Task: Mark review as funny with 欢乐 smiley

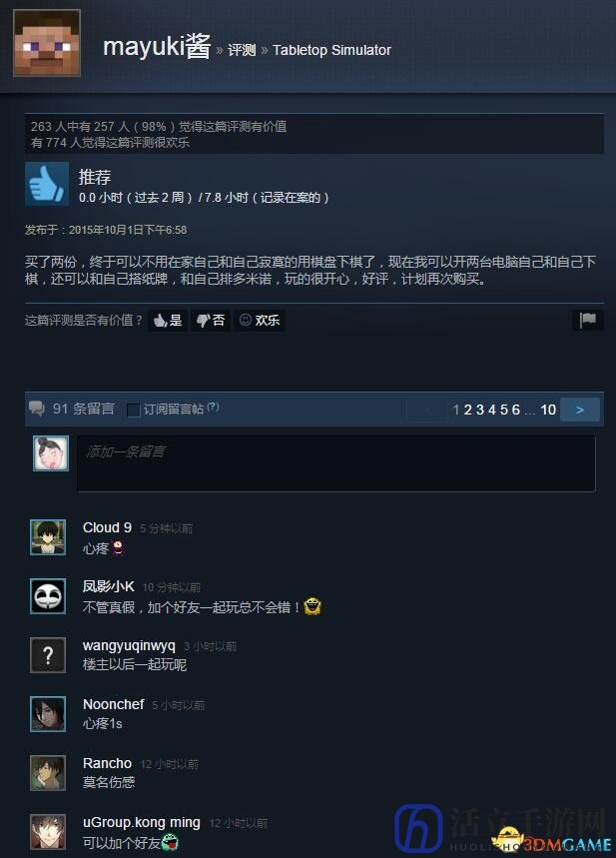Action: pos(260,320)
